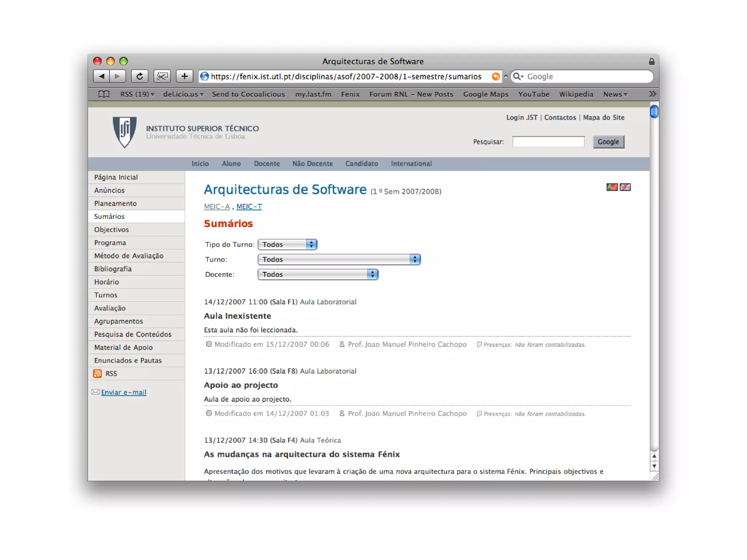Open the Docente filter dropdown

pos(318,274)
